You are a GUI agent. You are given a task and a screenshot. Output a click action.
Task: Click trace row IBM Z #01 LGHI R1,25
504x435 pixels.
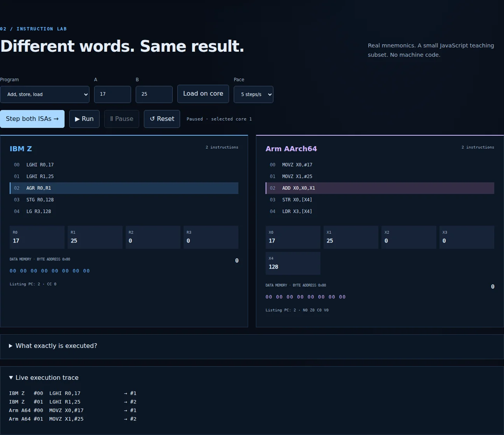tap(73, 402)
